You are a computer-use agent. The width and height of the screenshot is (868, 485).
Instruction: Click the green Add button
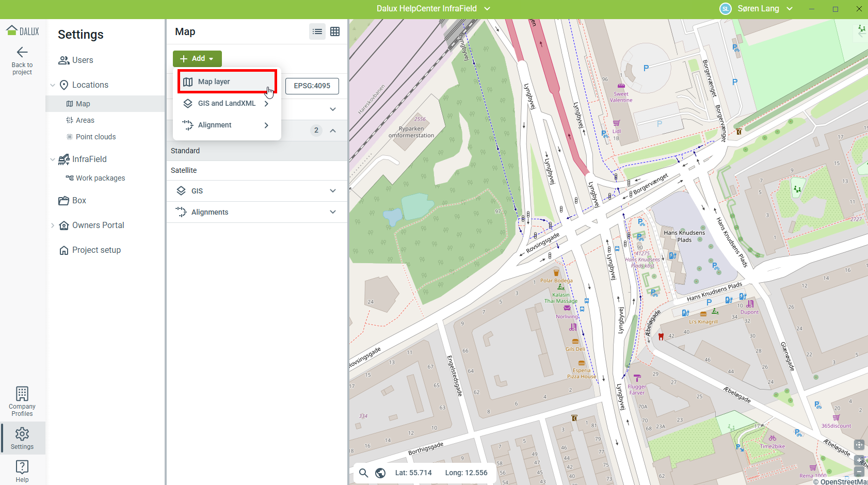point(197,59)
